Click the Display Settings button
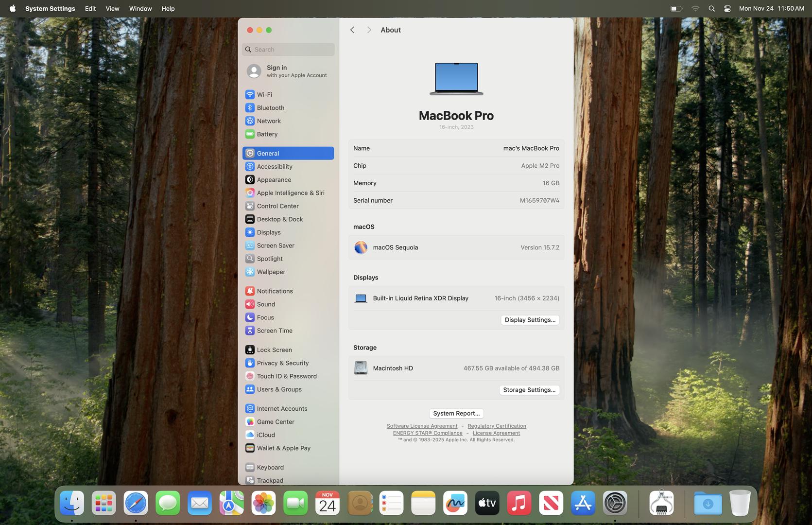The image size is (812, 525). click(530, 320)
